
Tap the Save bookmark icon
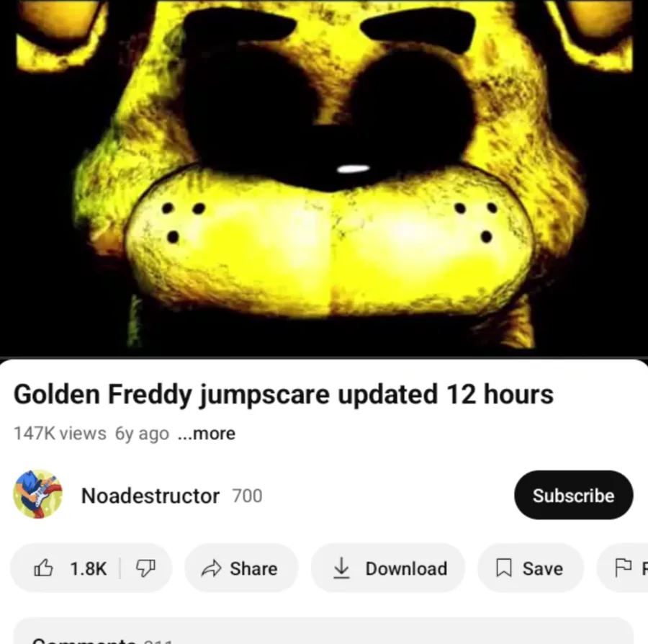[x=504, y=568]
